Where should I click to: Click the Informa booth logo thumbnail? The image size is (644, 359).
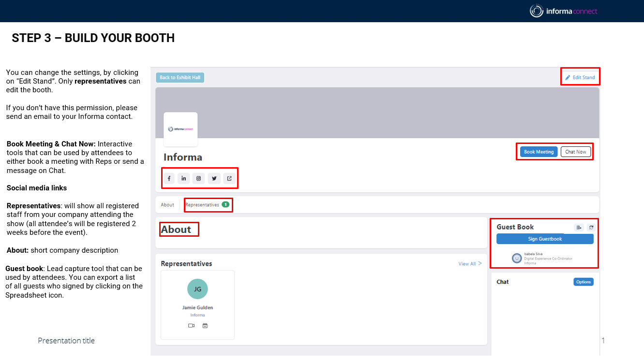pos(180,129)
